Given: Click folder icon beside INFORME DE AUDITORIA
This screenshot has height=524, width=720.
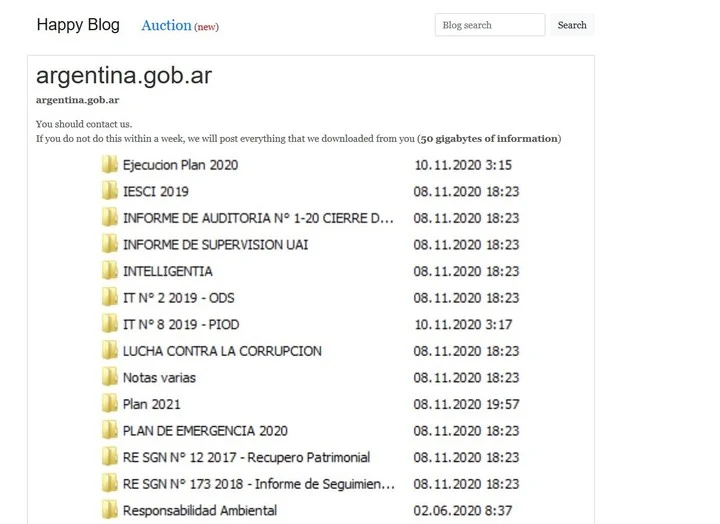Looking at the screenshot, I should point(109,218).
